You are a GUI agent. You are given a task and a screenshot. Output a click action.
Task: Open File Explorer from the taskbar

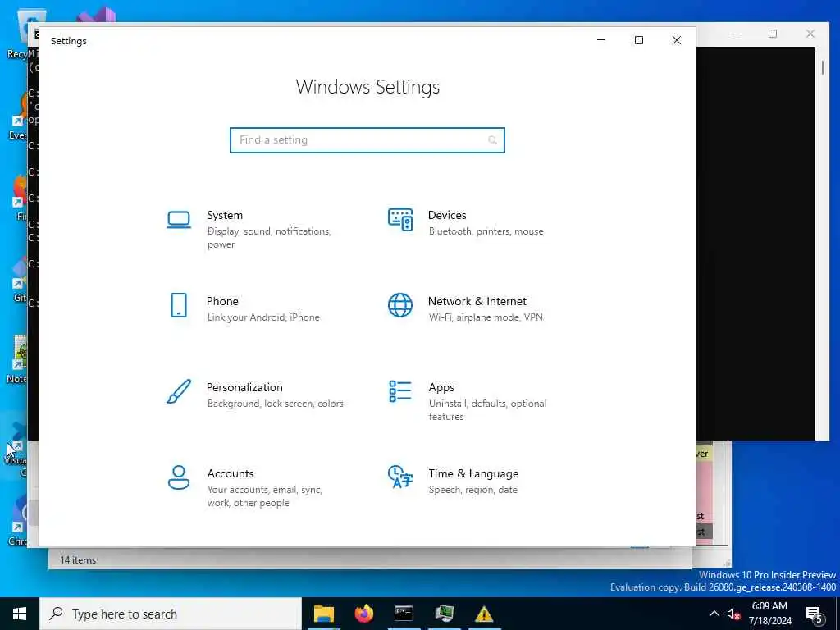pyautogui.click(x=323, y=614)
